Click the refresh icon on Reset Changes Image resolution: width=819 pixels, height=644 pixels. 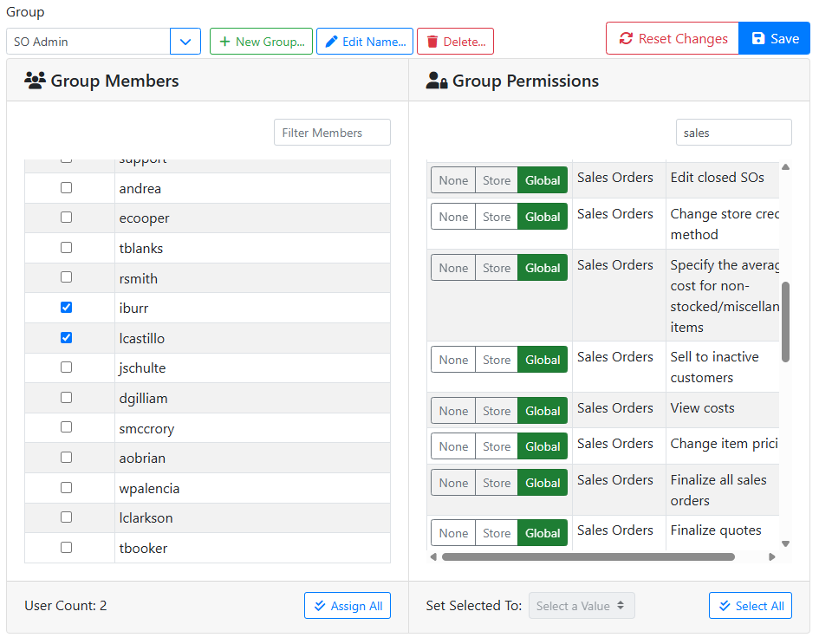coord(625,39)
